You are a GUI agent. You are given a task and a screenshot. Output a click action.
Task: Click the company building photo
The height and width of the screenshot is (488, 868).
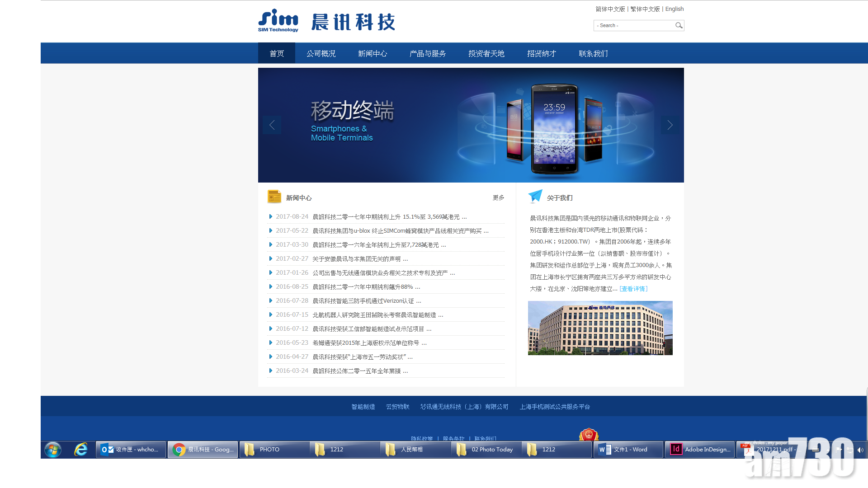[600, 328]
